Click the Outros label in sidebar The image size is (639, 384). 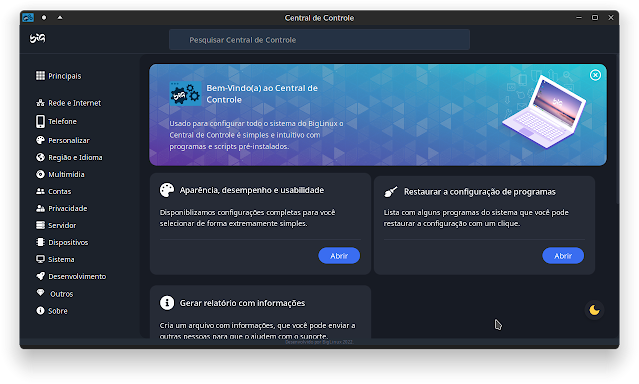(62, 294)
